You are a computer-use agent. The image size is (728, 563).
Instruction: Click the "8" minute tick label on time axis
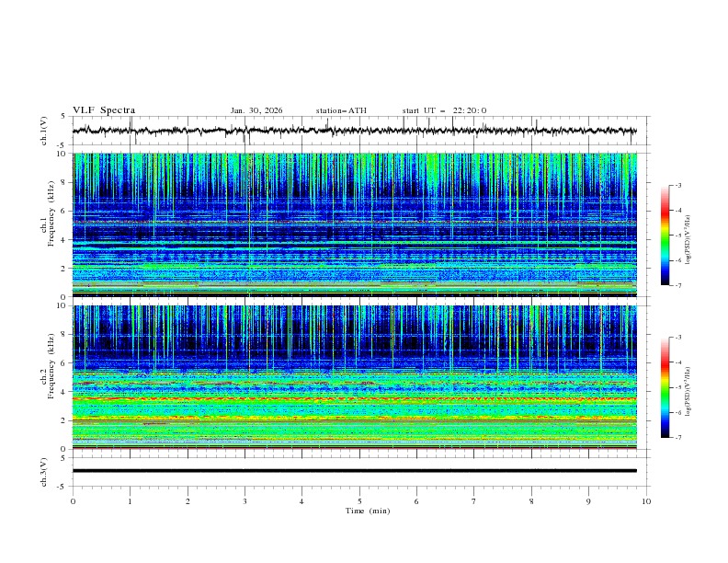tap(531, 501)
